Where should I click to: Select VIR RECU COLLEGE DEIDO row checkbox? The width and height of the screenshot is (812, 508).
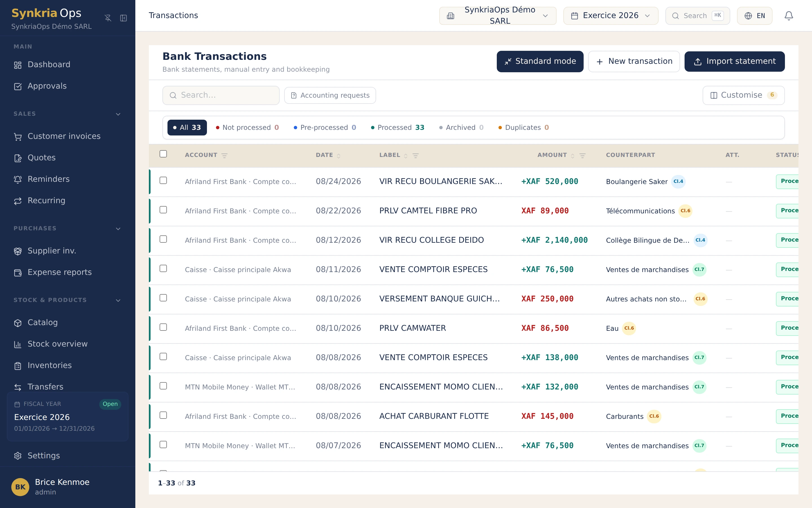pos(163,239)
